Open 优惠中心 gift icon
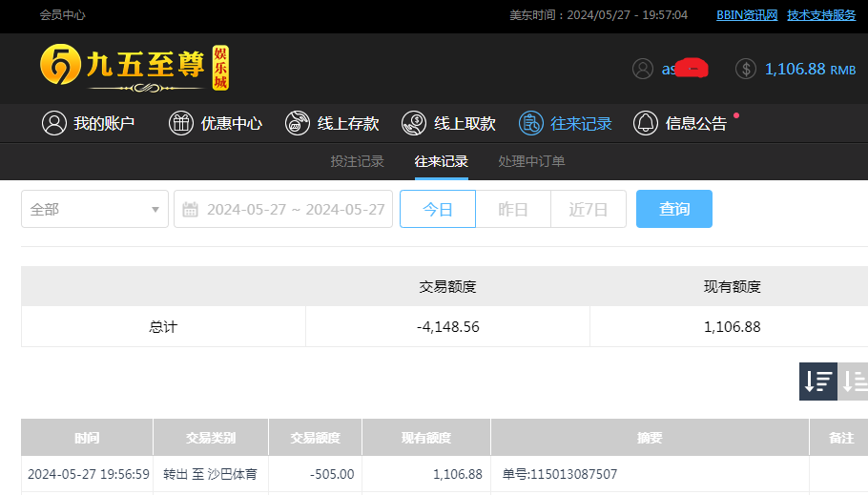This screenshot has height=495, width=868. coord(181,123)
